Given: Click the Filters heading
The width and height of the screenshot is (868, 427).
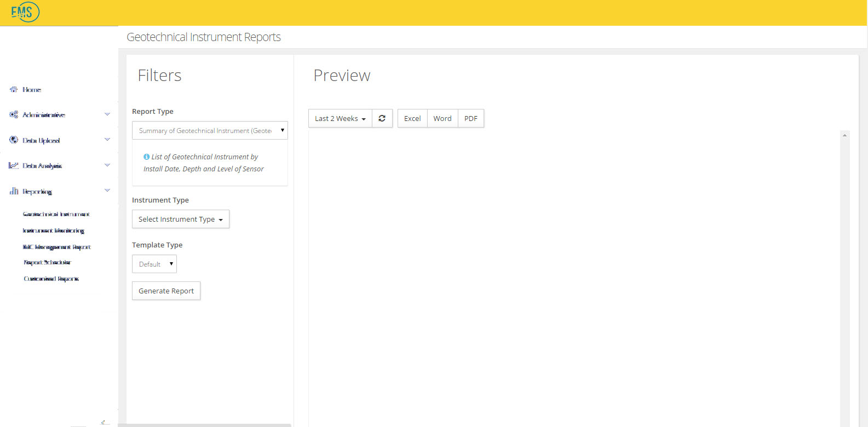Looking at the screenshot, I should pyautogui.click(x=159, y=75).
